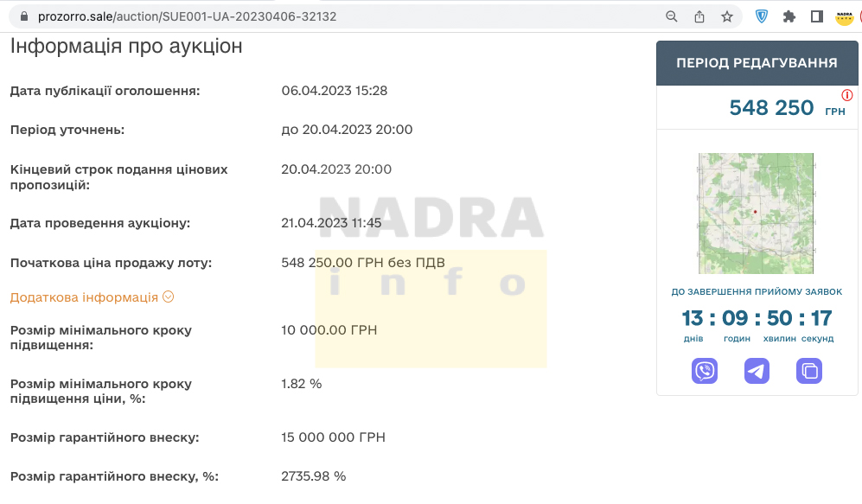Viewport: 862px width, 504px height.
Task: Open the blue shield VPN extension
Action: (762, 16)
